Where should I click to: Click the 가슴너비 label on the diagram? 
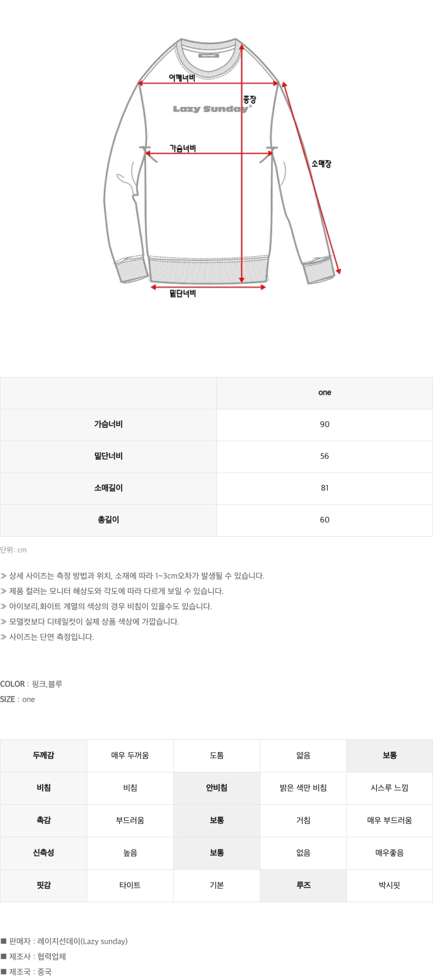tap(183, 148)
